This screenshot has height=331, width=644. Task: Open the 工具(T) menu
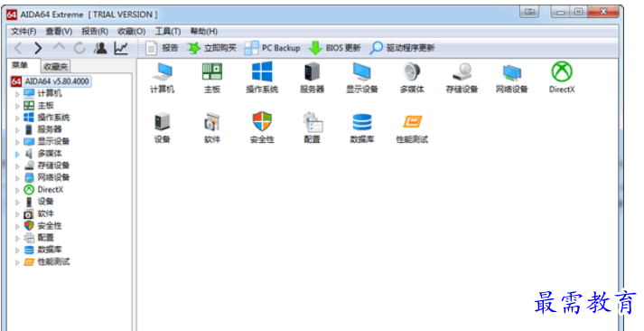point(168,32)
